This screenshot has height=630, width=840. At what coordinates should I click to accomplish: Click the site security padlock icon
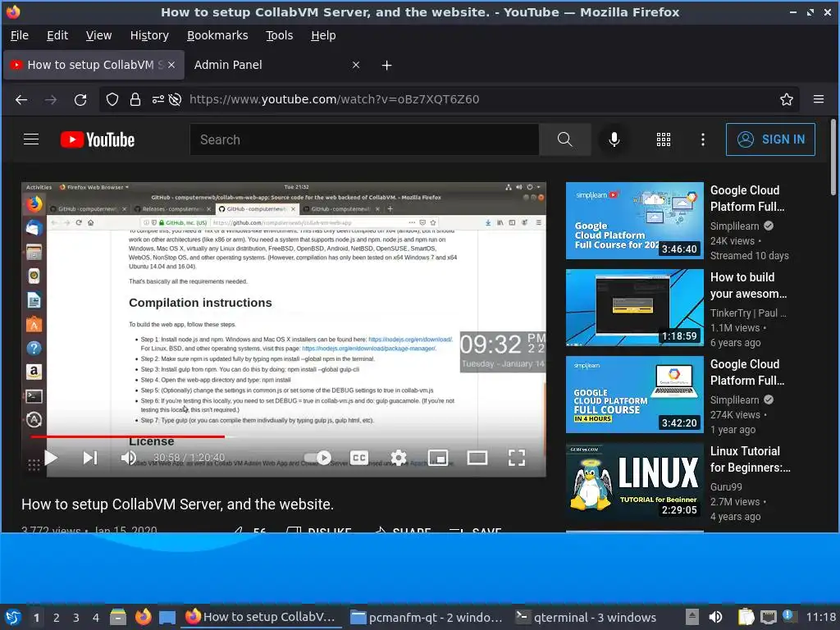click(x=135, y=99)
